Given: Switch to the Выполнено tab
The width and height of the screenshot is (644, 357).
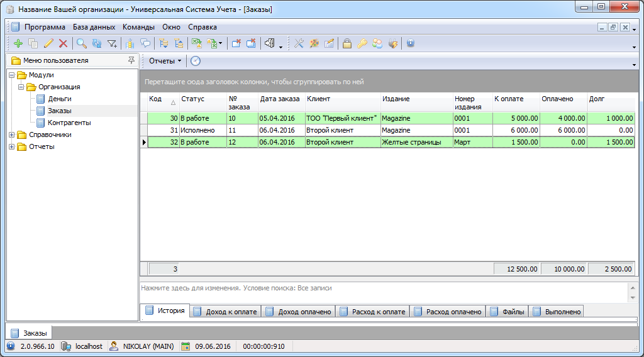Looking at the screenshot, I should click(x=557, y=312).
